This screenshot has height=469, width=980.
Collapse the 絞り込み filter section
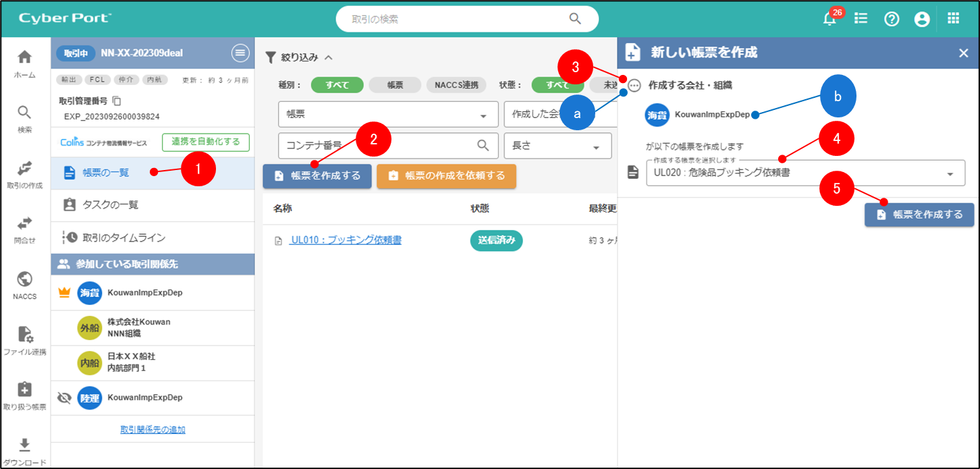click(x=329, y=58)
